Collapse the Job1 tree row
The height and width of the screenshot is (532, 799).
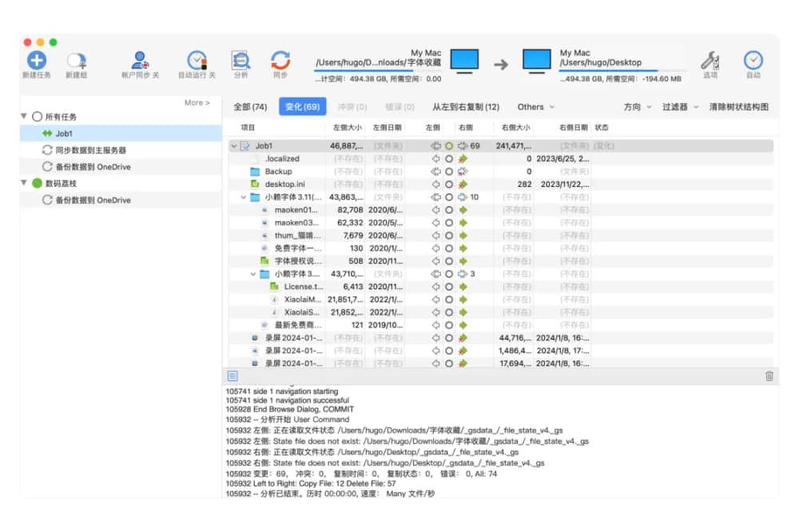coord(233,146)
